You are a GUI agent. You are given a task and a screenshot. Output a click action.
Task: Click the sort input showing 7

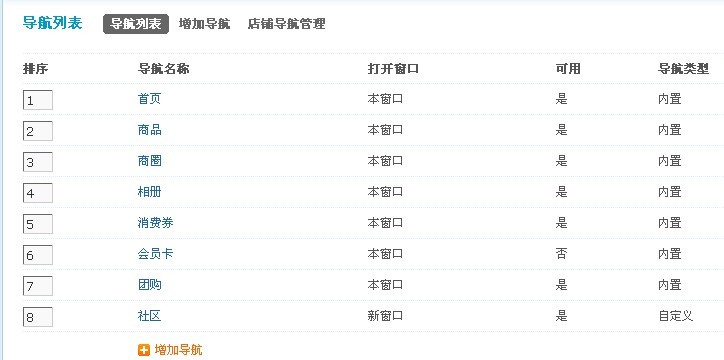coord(38,286)
